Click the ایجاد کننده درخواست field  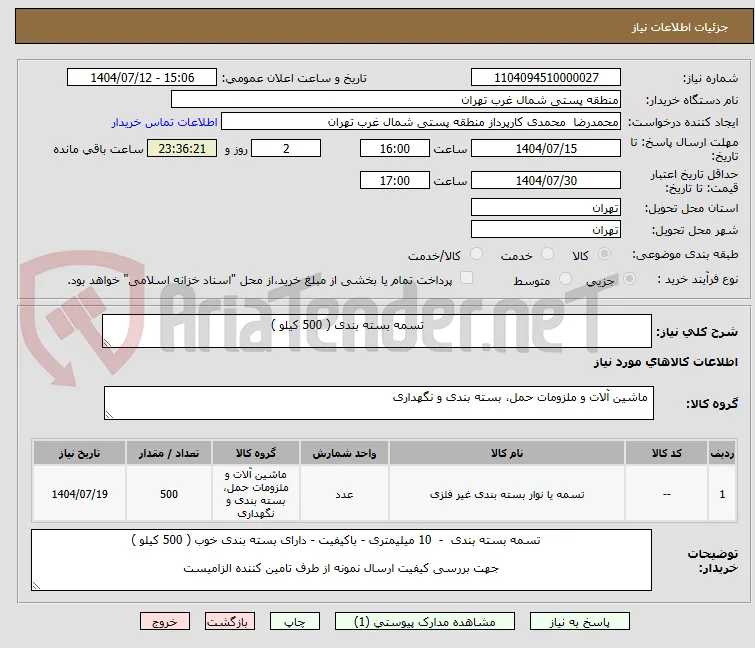421,122
